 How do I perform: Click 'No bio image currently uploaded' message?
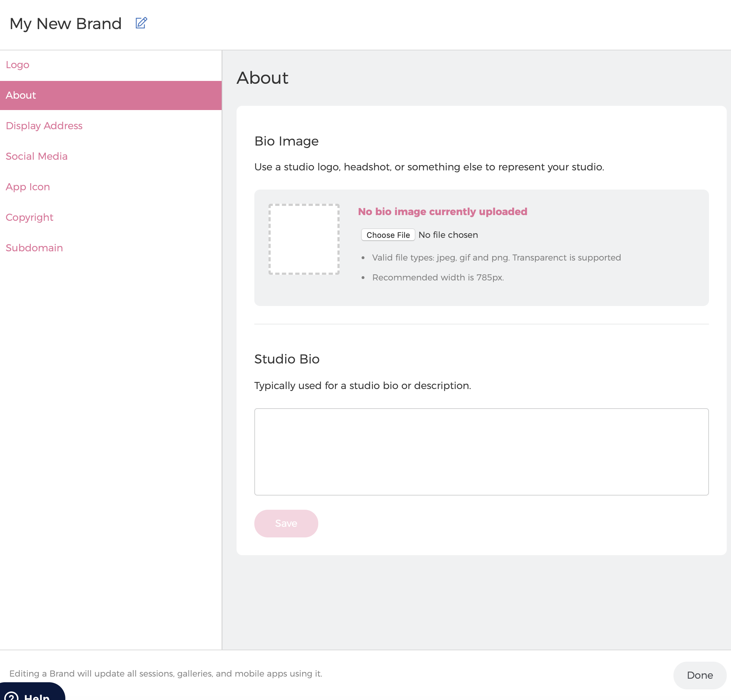pos(442,212)
